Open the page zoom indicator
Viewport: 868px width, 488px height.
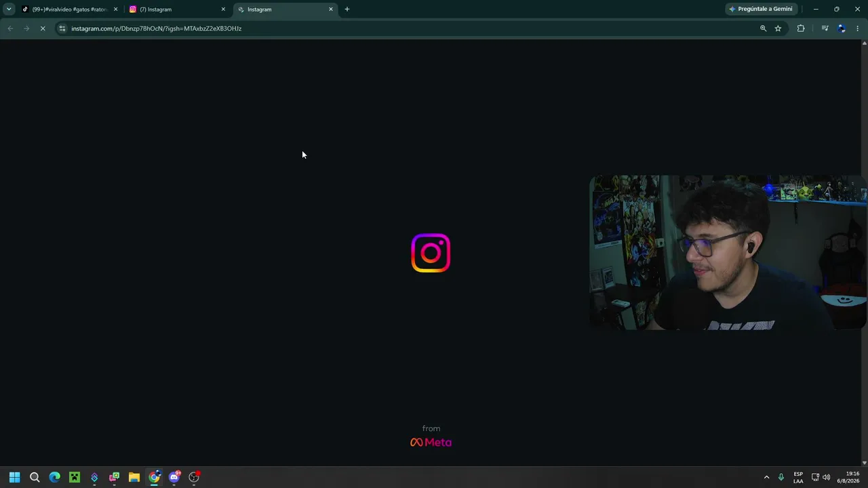pos(763,28)
